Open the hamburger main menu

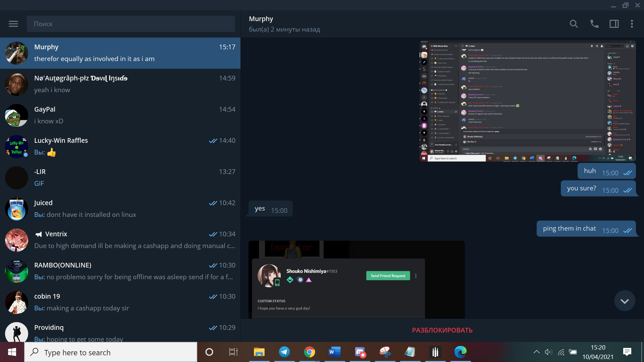[13, 24]
